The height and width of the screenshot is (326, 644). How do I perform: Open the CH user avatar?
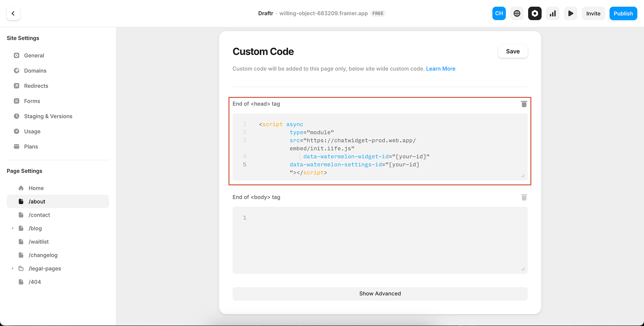499,13
